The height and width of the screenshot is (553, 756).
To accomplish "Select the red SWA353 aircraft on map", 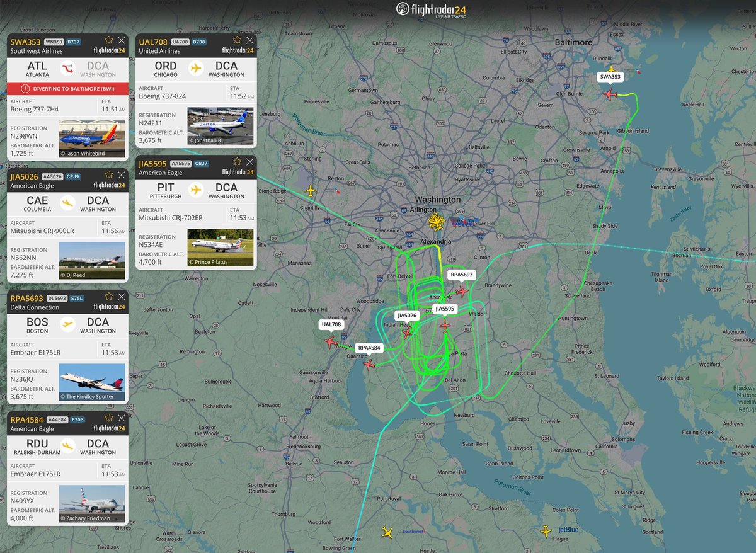I will 610,94.
